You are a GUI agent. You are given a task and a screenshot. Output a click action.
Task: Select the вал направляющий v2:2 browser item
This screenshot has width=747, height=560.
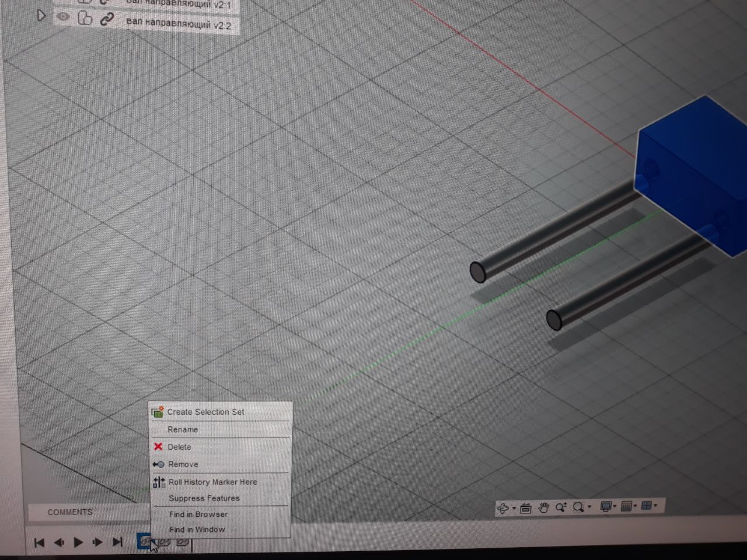click(x=179, y=23)
